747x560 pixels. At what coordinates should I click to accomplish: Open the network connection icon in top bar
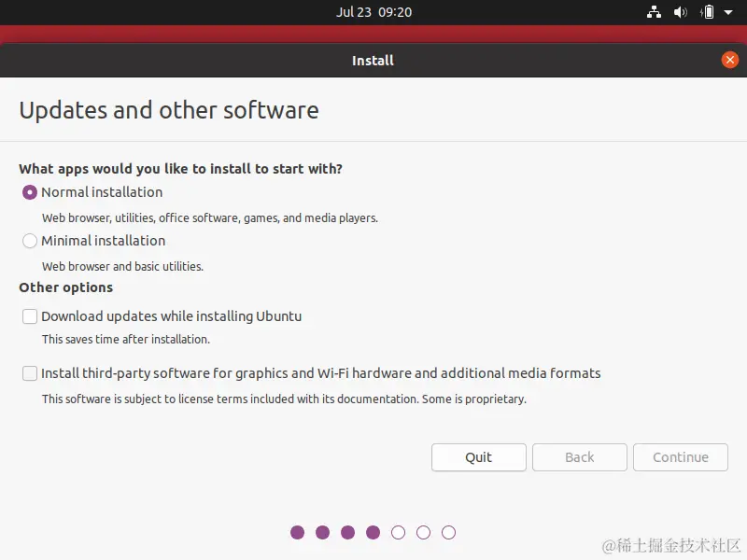coord(654,12)
